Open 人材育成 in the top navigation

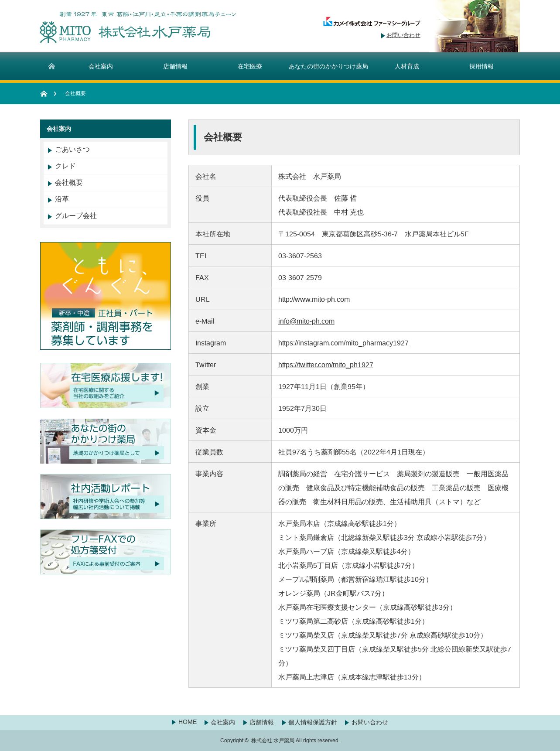point(407,66)
